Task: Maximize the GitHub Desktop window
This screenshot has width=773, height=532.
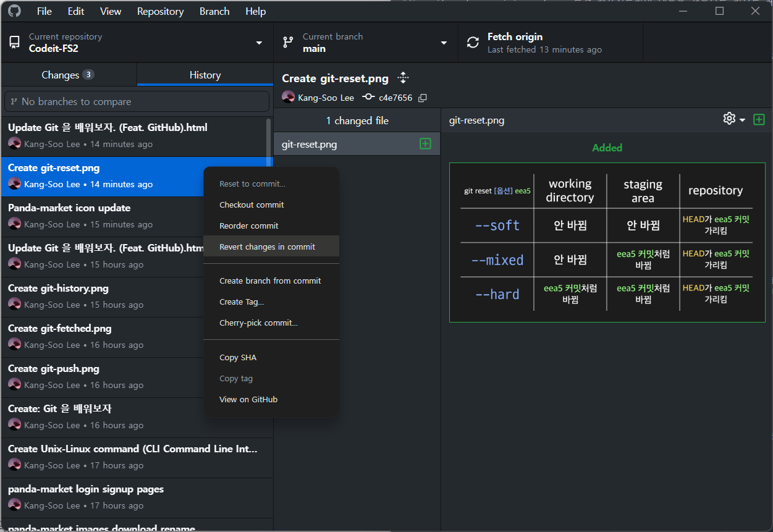Action: (719, 11)
